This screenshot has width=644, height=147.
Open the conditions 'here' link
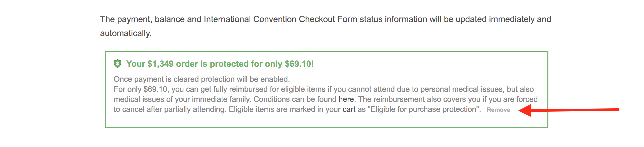(x=346, y=99)
